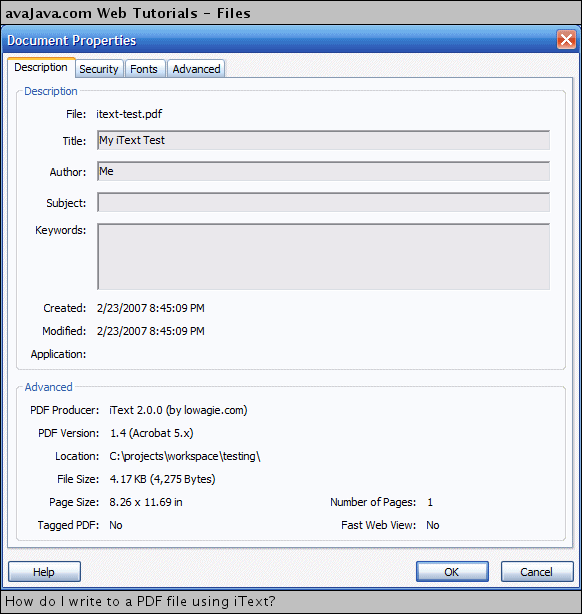This screenshot has width=582, height=614.
Task: Click the Modified date value
Action: click(151, 331)
